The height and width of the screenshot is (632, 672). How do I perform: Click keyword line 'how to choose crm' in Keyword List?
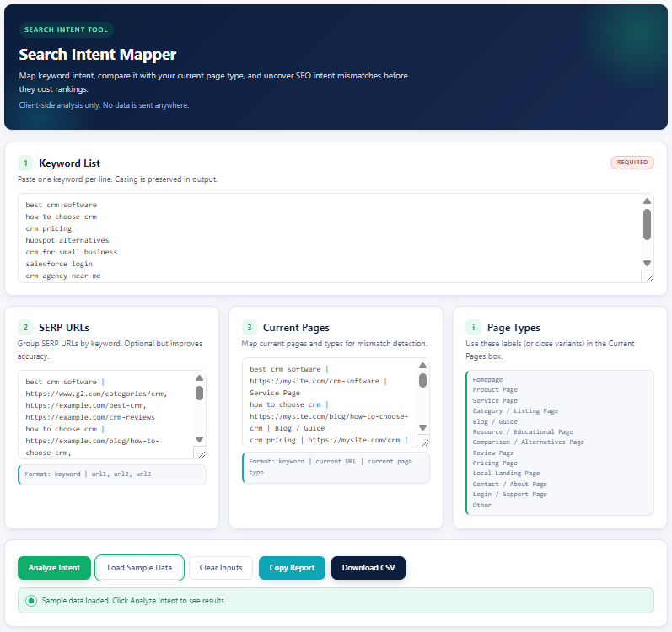(x=62, y=217)
